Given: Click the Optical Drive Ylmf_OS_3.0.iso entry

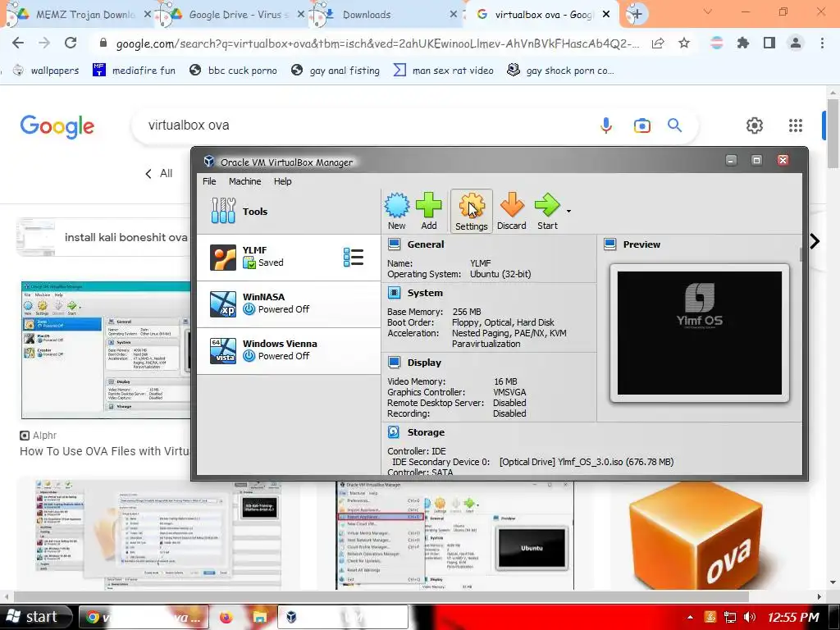Looking at the screenshot, I should pos(586,462).
